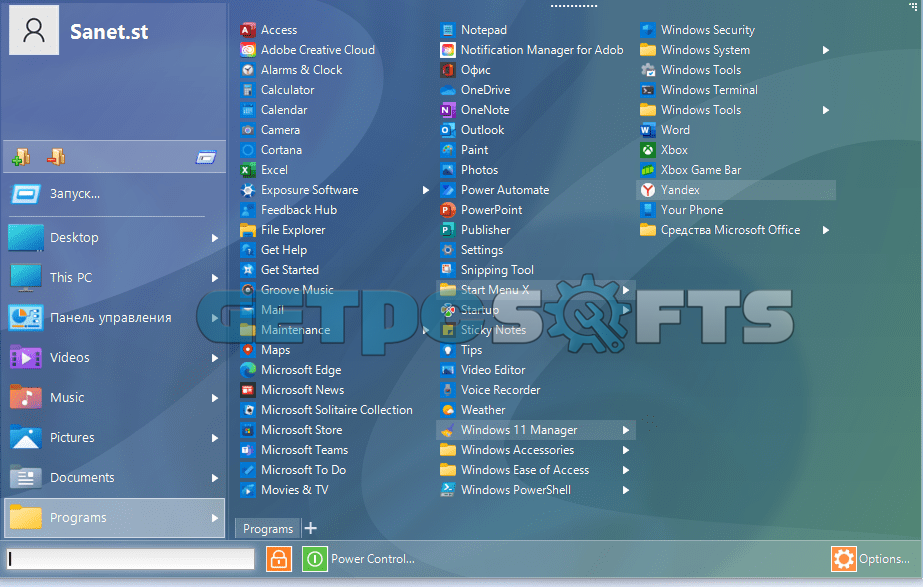923x587 pixels.
Task: Click the orange lock button
Action: pyautogui.click(x=279, y=559)
